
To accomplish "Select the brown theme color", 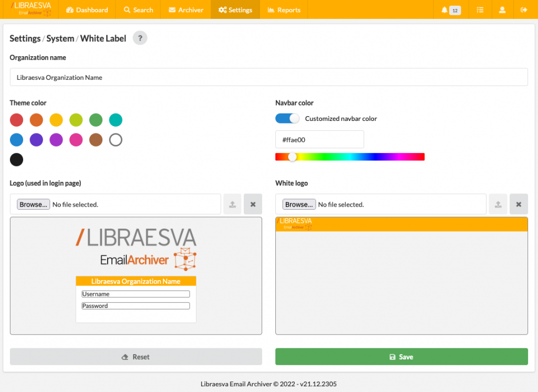I will click(96, 140).
